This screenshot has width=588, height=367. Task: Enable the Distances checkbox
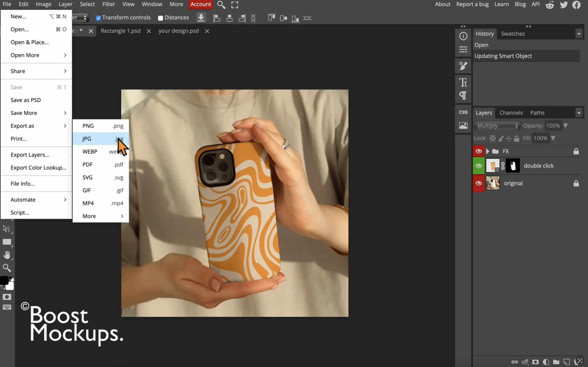pos(160,18)
